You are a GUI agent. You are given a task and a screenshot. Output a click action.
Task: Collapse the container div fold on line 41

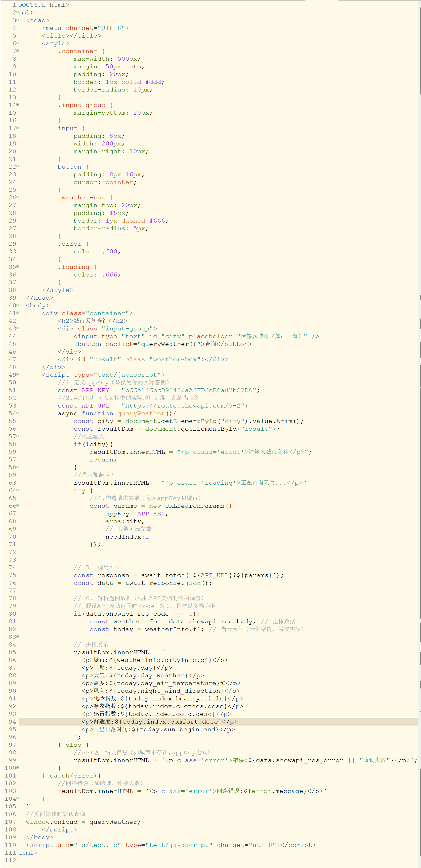[x=17, y=313]
